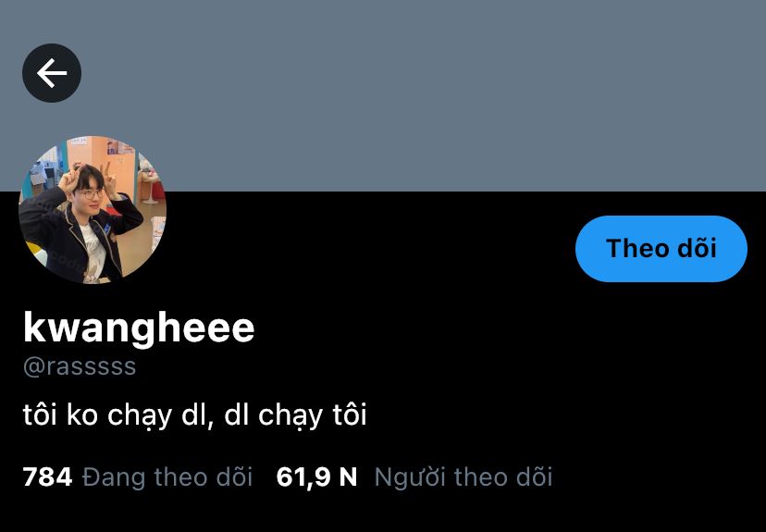Click the 61,9 N followers count
The height and width of the screenshot is (532, 766).
[x=316, y=476]
